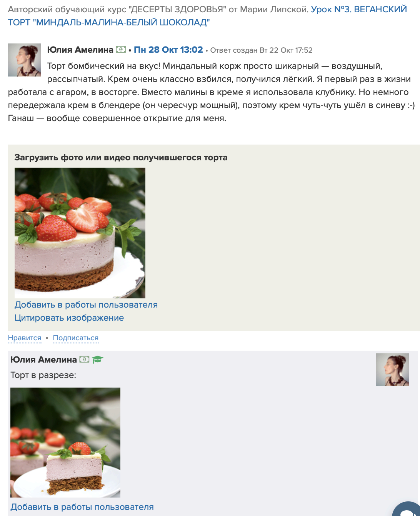Image resolution: width=420 pixels, height=516 pixels.
Task: Click the date link Пн 28 Окт 13:02
Action: [x=168, y=50]
